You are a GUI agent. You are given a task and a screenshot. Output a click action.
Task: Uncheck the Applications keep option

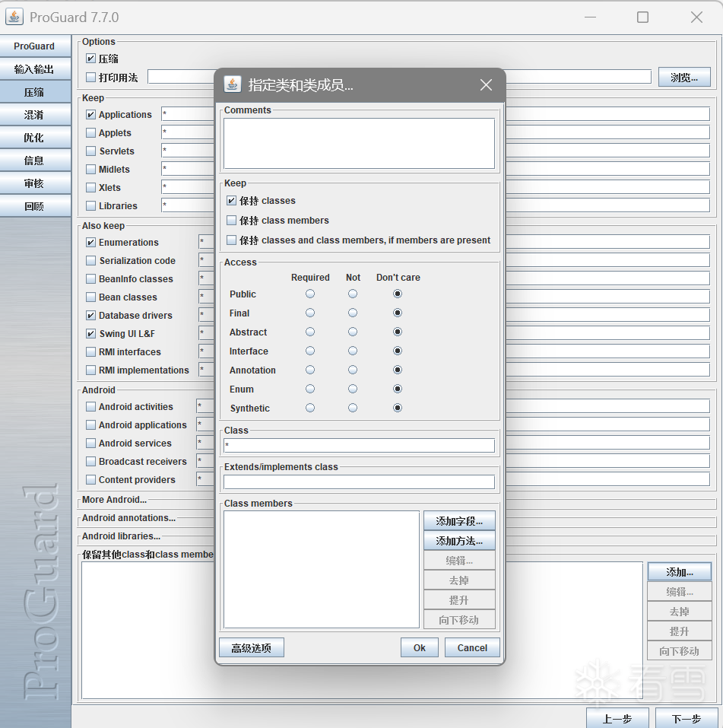[x=91, y=114]
